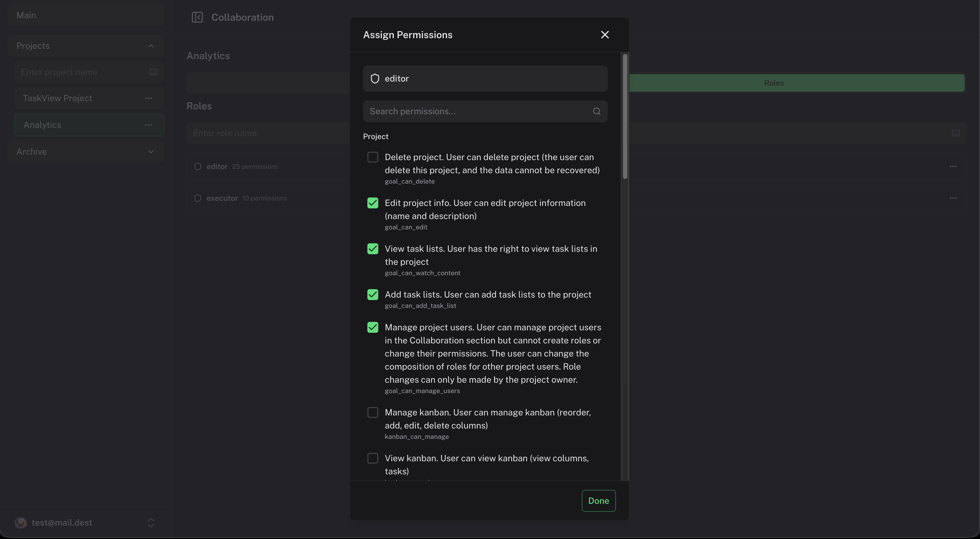Screen dimensions: 980x539
Task: Click the keyboard icon in project name field
Action: 153,71
